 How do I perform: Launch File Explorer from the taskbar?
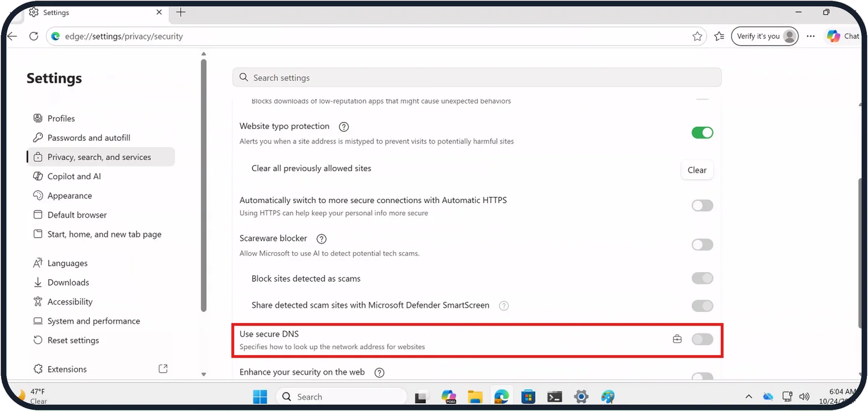(475, 397)
